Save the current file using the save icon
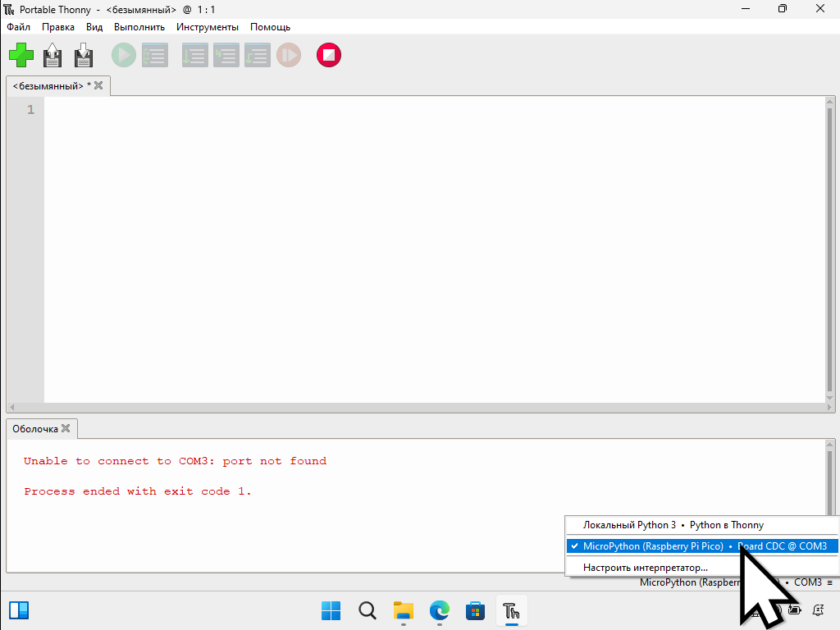This screenshot has height=630, width=840. pos(83,55)
